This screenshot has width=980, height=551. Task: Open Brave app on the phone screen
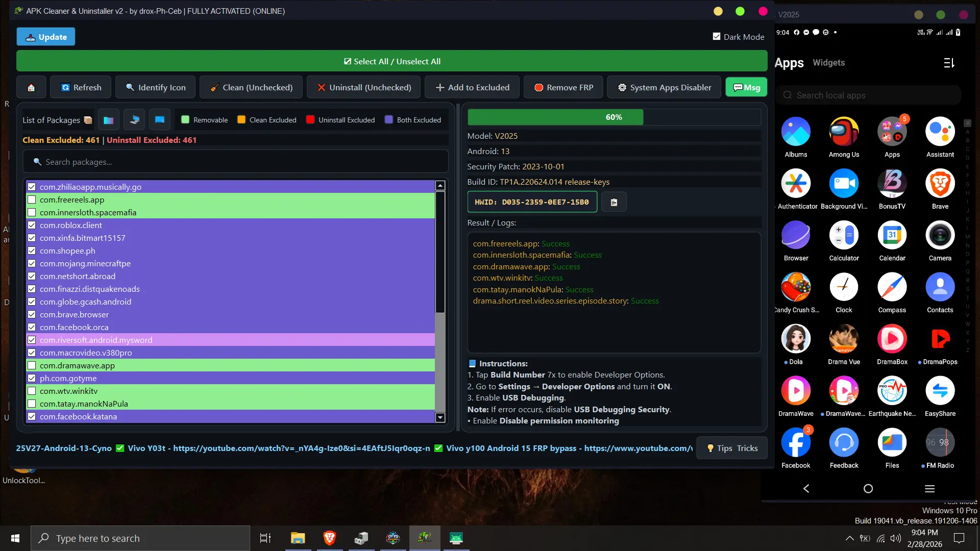tap(940, 183)
